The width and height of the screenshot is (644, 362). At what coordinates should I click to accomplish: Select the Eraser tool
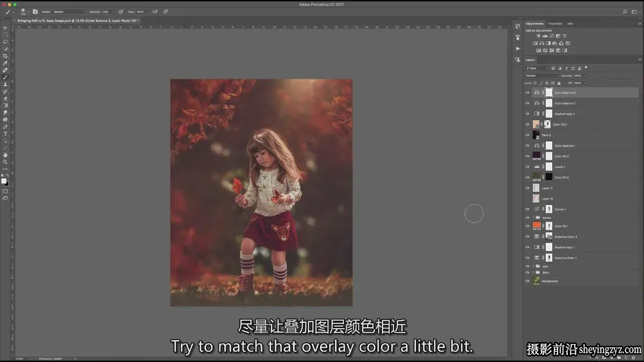tap(5, 98)
